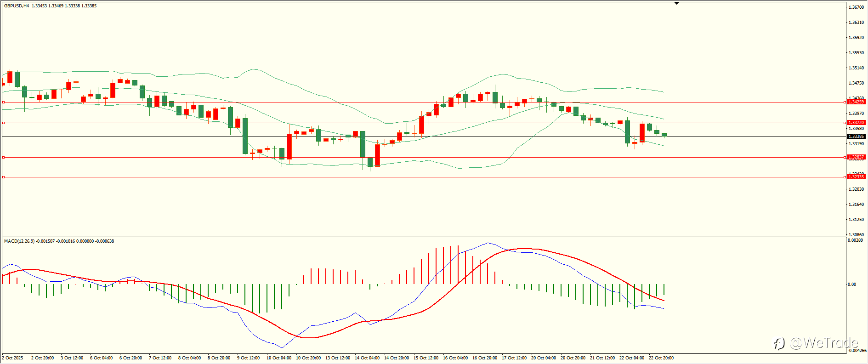
Task: Click the 1.31250 price scale value
Action: pos(857,220)
